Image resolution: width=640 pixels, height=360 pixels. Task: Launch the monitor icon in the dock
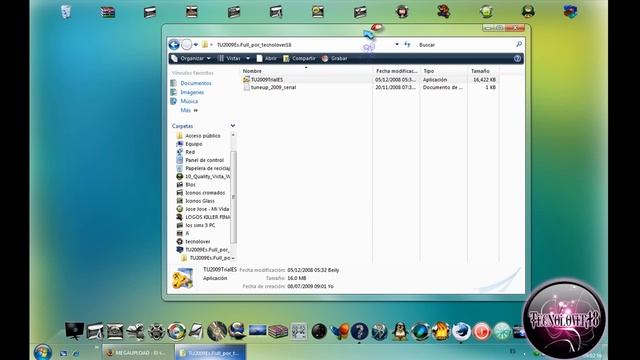[x=75, y=331]
